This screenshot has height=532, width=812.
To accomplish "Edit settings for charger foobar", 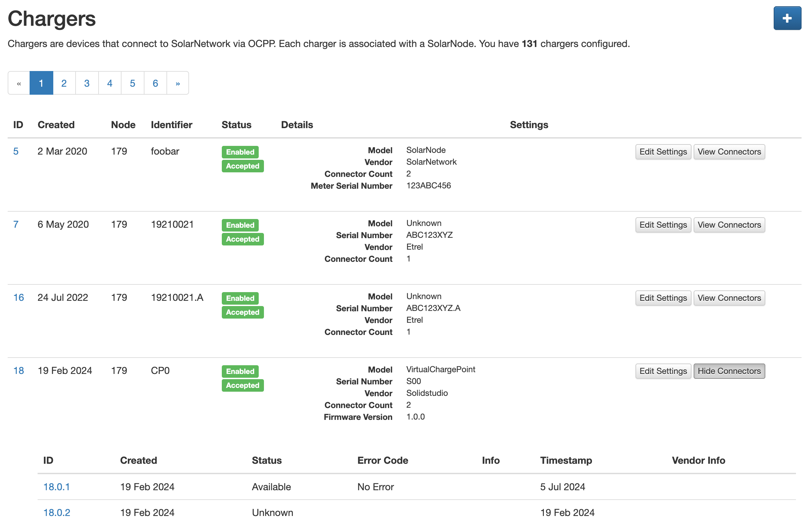I will [x=663, y=152].
